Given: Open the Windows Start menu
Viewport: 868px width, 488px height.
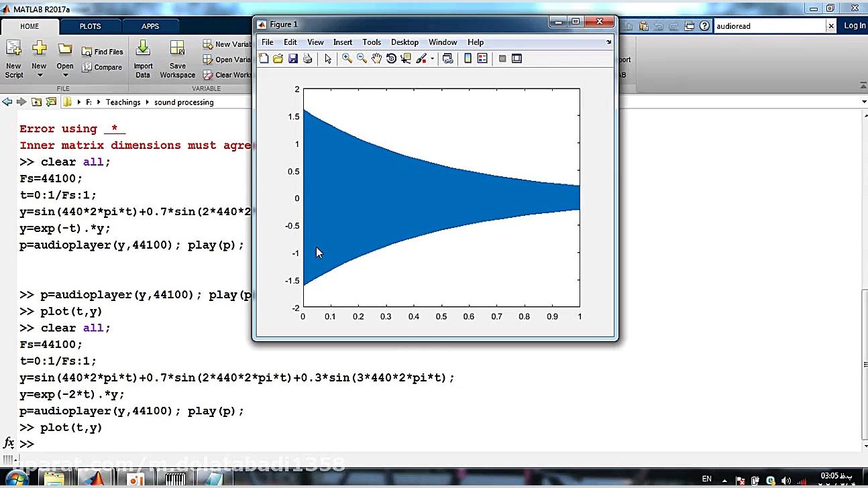Looking at the screenshot, I should tap(16, 479).
